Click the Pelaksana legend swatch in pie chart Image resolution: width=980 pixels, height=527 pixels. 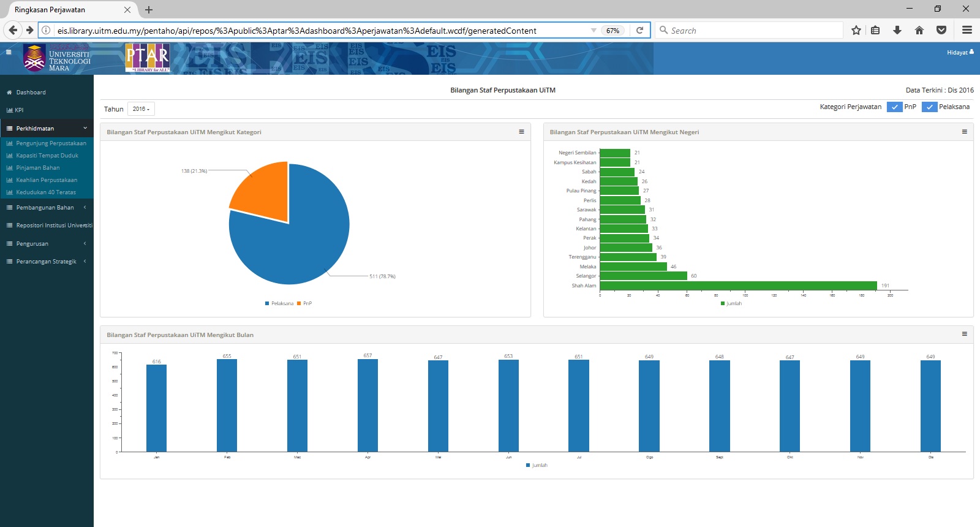tap(267, 303)
